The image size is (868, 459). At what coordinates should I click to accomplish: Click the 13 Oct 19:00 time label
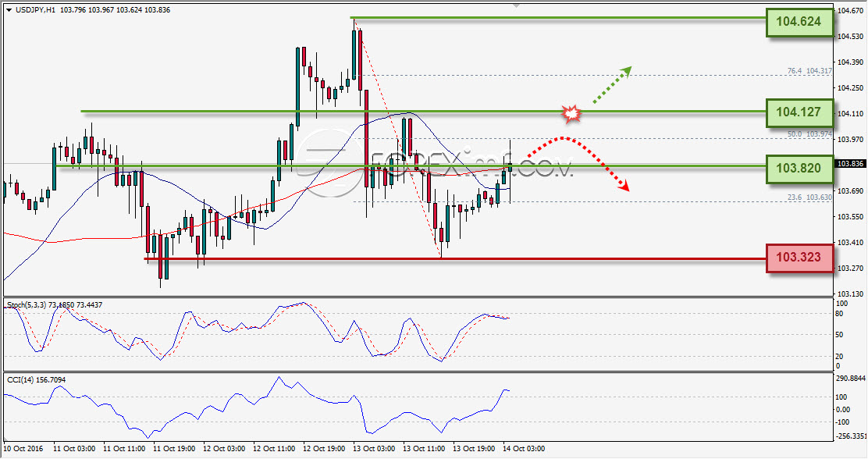(474, 449)
